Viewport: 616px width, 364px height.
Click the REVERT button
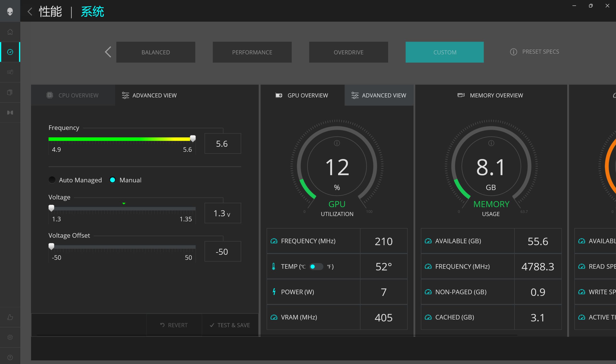tap(174, 325)
